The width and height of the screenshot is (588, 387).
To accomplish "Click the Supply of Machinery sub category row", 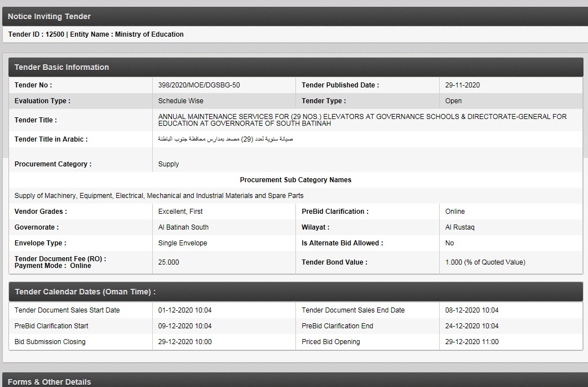I will point(159,196).
